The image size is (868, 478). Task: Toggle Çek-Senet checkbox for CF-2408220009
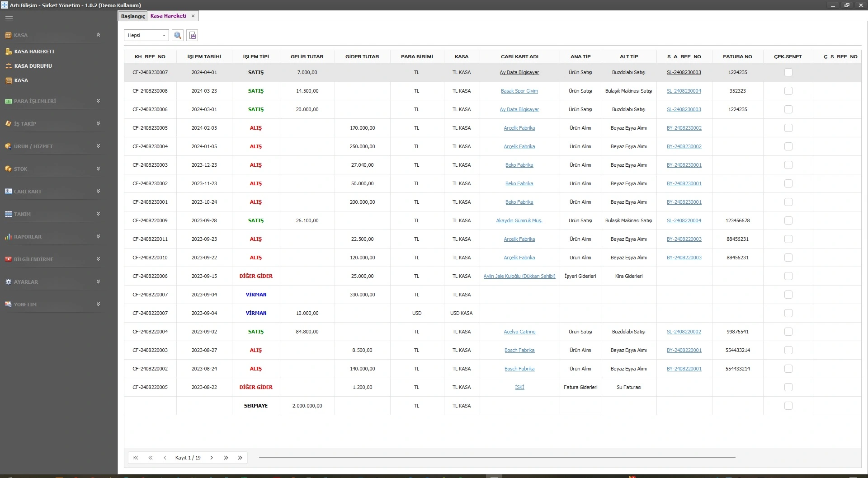point(788,220)
